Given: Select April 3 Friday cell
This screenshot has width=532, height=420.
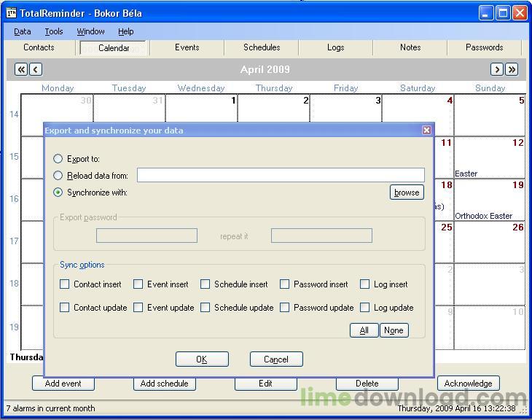Looking at the screenshot, I should tap(345, 108).
